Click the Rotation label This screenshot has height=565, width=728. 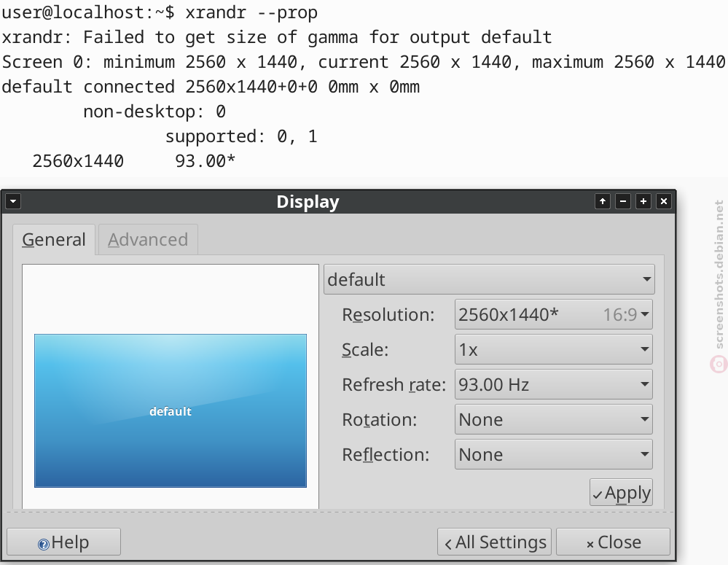pos(380,420)
